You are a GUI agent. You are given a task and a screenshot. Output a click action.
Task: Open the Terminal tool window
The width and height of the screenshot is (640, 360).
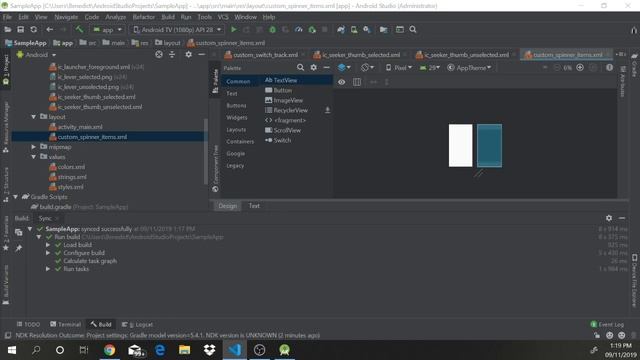[66, 324]
